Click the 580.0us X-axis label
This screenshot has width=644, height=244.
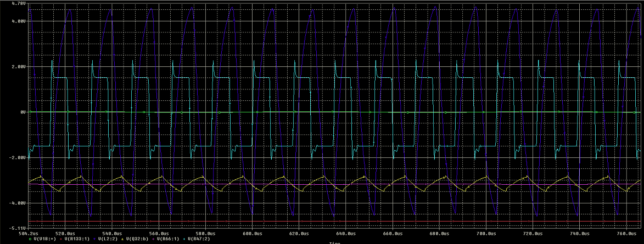pos(205,234)
